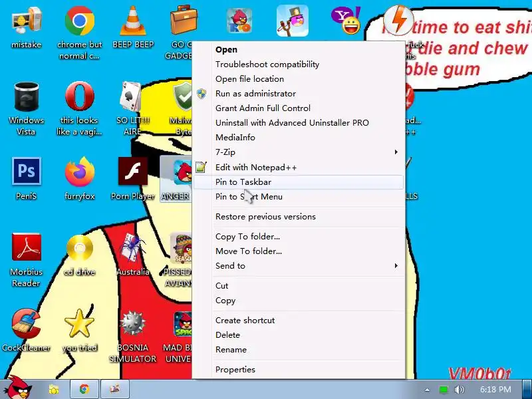Choose 'Restore previous versions'

(299, 217)
